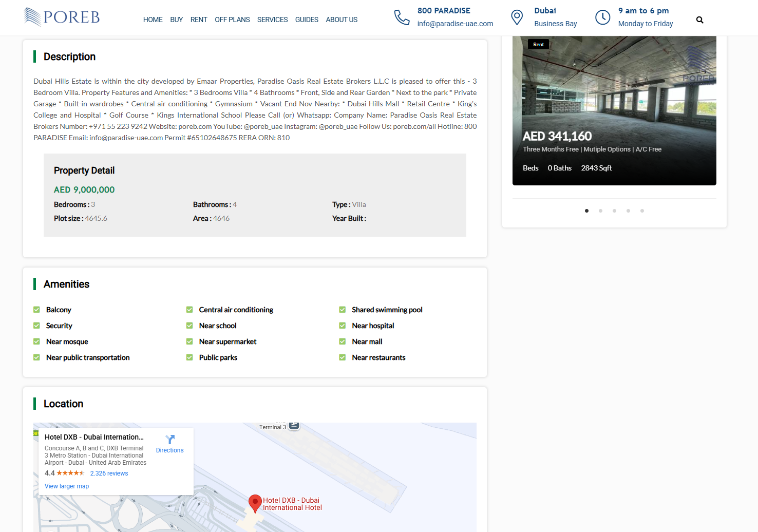758x532 pixels.
Task: Open the SERVICES navigation menu
Action: tap(272, 20)
